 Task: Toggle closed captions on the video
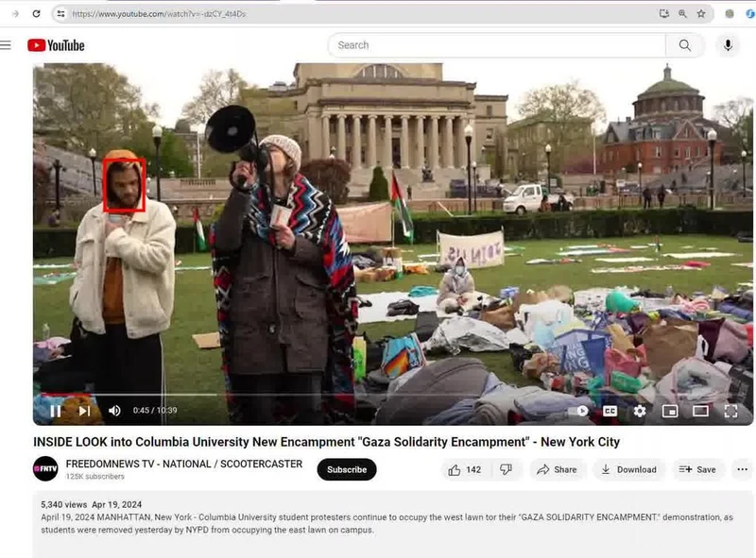(x=610, y=411)
